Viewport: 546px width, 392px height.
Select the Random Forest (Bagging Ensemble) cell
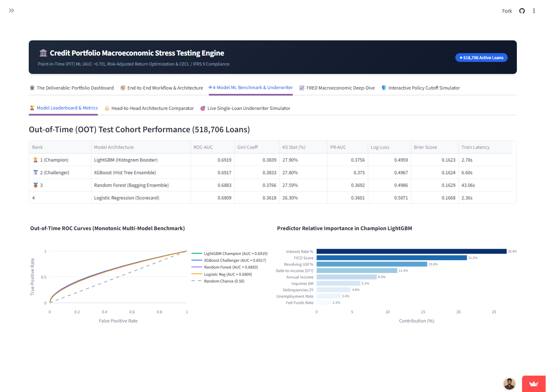[x=141, y=185]
